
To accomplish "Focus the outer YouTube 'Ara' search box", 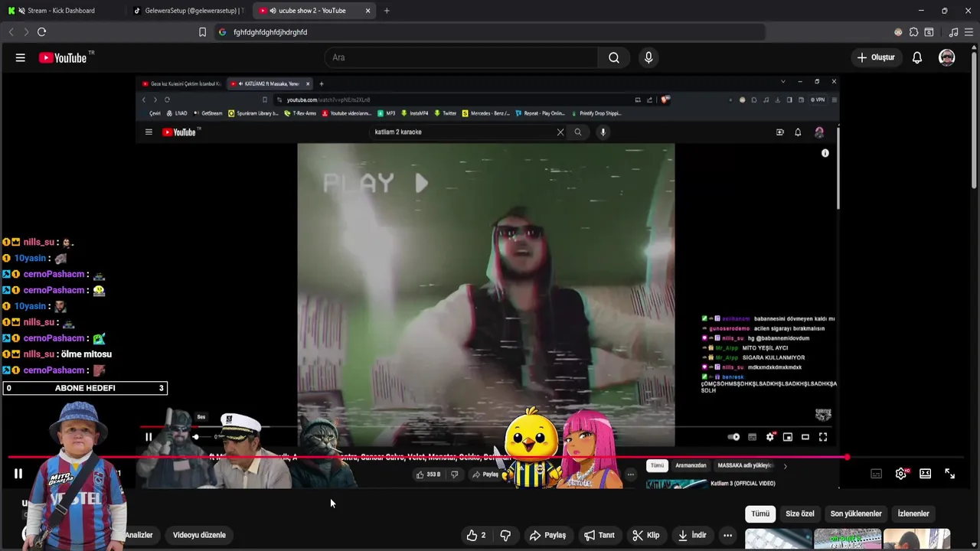I will click(462, 57).
